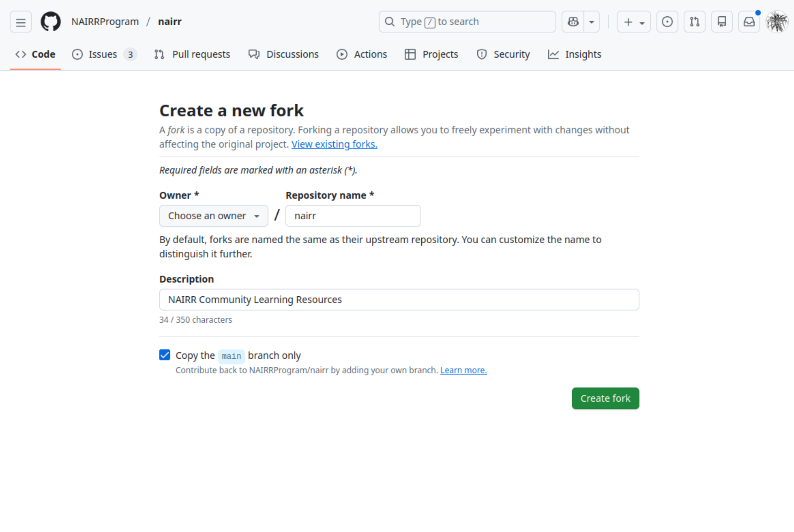
Task: Open the 'Learn more' link
Action: [463, 370]
